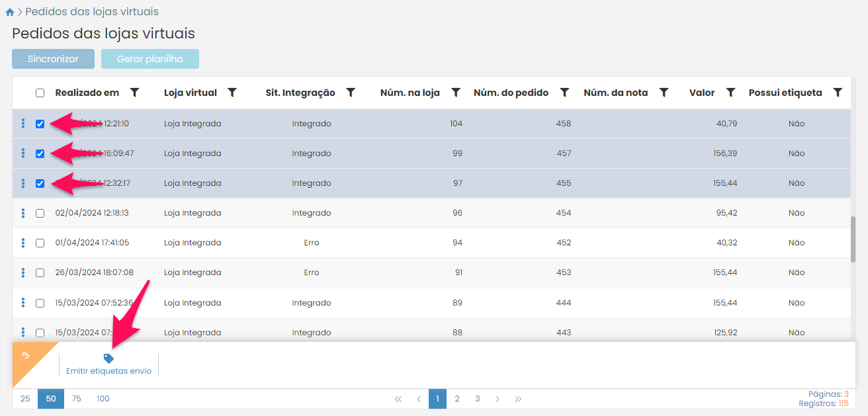Open filter for Núm. do pedido column

coord(564,93)
